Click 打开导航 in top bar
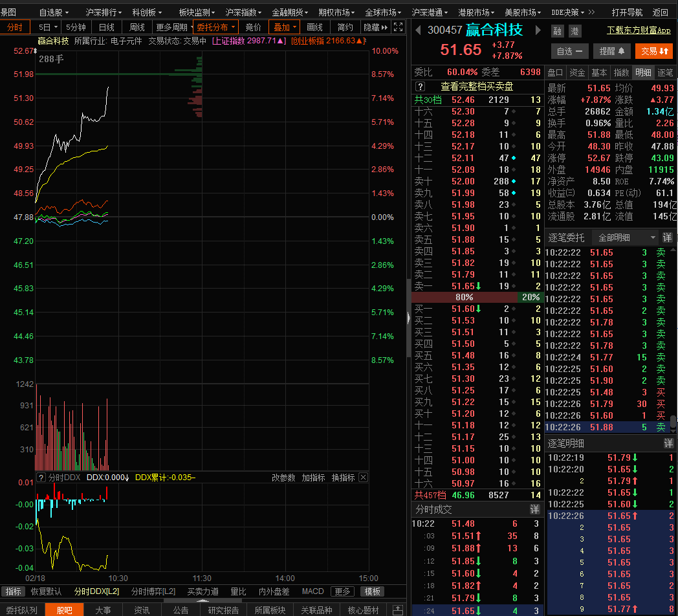The image size is (678, 616). coord(627,12)
